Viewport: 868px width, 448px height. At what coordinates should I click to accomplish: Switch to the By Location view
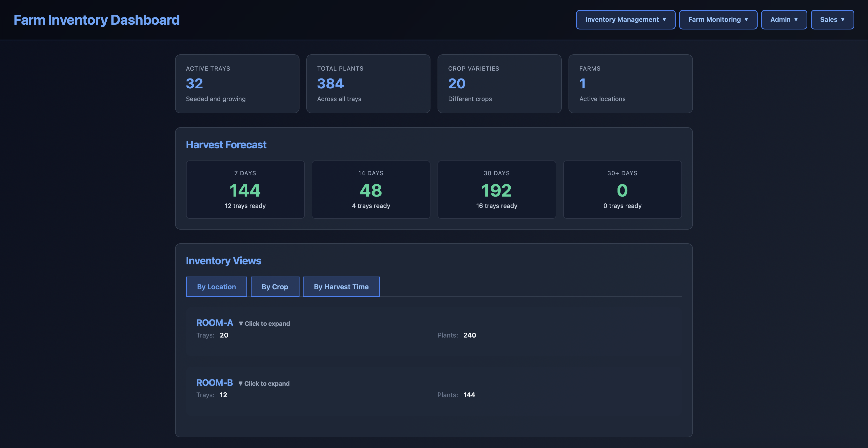[x=216, y=286]
